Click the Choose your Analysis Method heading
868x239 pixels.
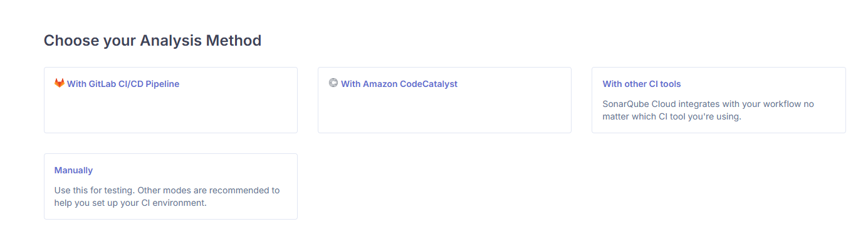tap(152, 41)
